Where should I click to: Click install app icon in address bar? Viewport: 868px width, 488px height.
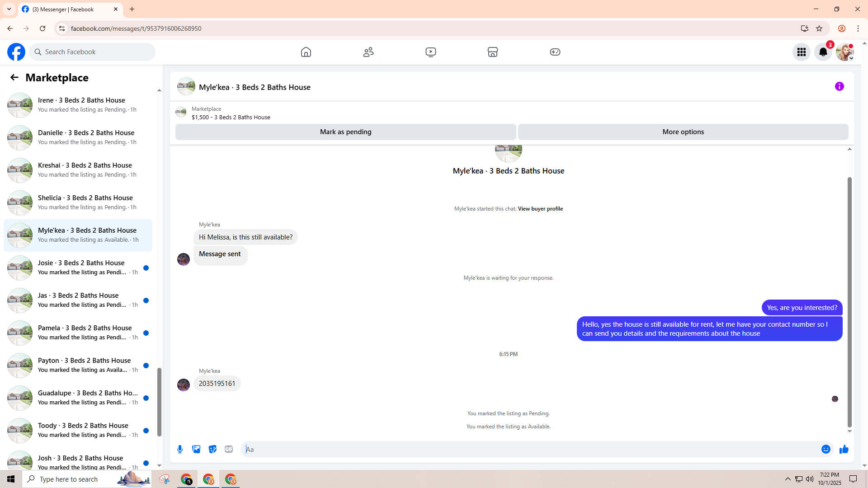pyautogui.click(x=805, y=28)
